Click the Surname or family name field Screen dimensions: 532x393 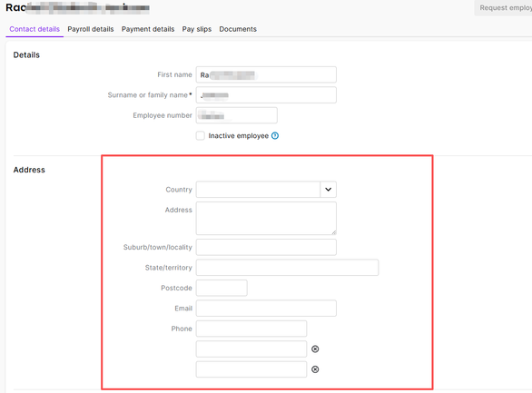tap(266, 95)
